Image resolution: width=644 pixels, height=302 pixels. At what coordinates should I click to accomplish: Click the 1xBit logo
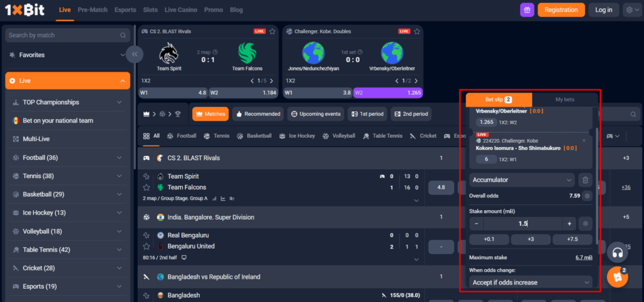25,10
